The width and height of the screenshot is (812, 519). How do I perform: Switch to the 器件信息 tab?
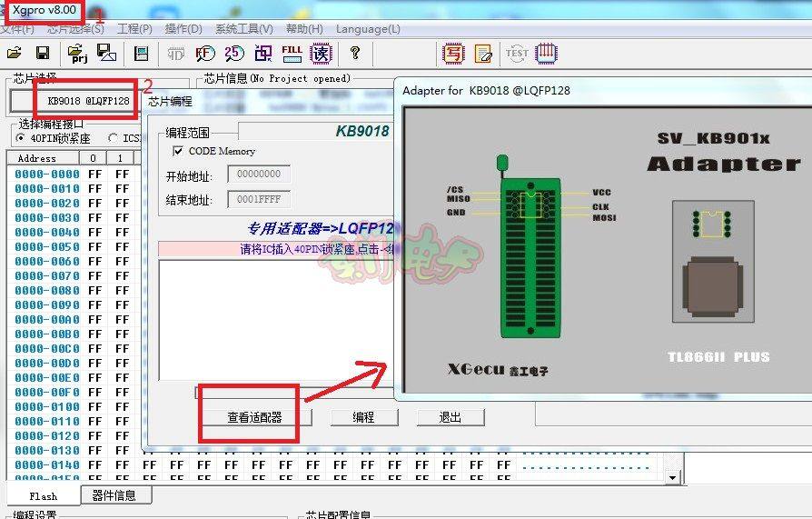point(116,495)
